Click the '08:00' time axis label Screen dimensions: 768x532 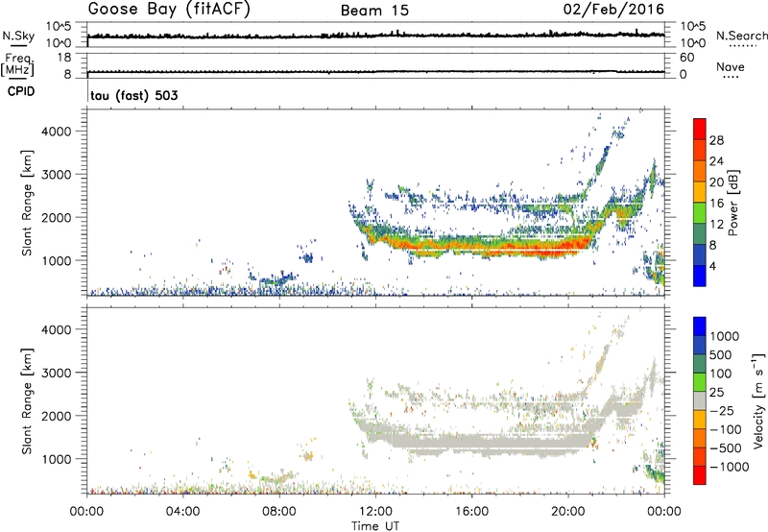click(x=279, y=512)
